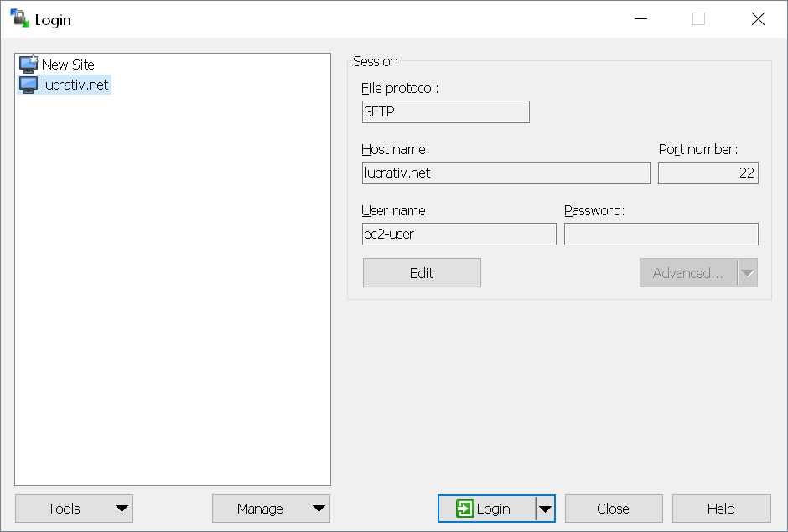Click the Close button

[x=614, y=509]
